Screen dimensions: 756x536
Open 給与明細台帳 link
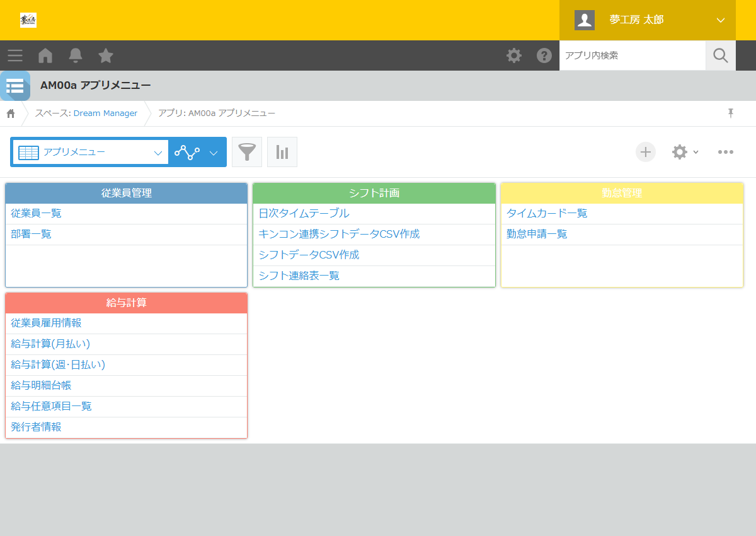tap(41, 386)
